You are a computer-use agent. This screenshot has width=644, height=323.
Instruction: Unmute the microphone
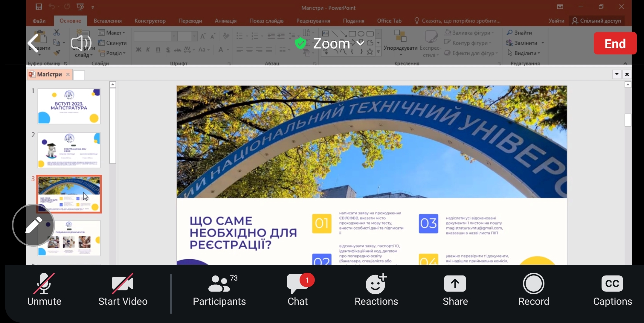(x=44, y=290)
